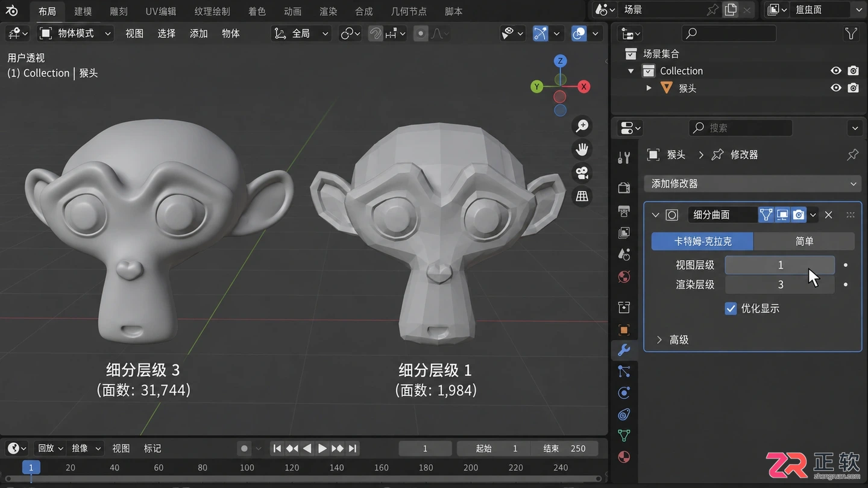Open the 添加修改器 dropdown

[x=752, y=184]
